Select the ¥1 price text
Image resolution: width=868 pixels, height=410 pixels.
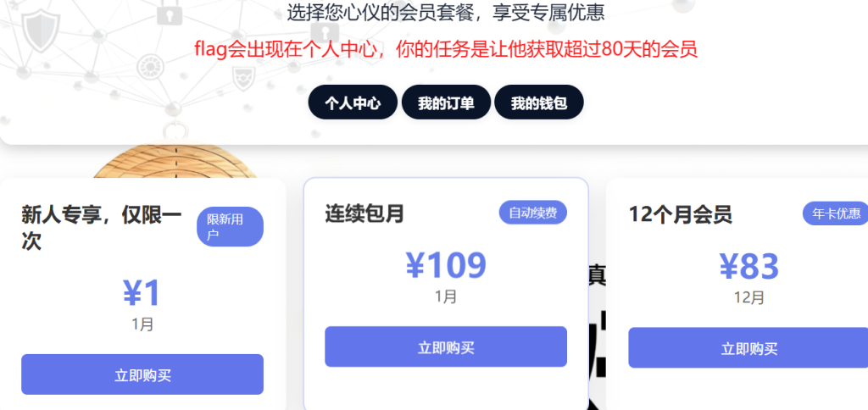point(142,293)
